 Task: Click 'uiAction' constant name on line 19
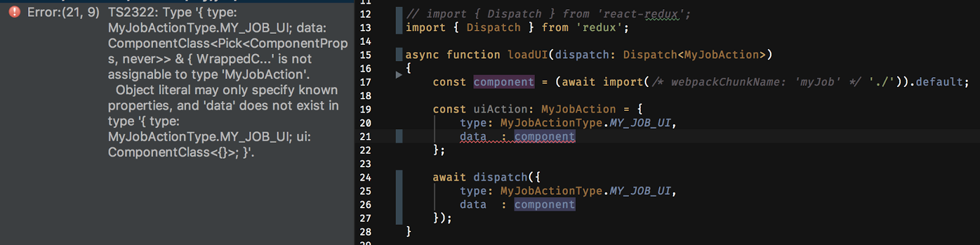500,109
